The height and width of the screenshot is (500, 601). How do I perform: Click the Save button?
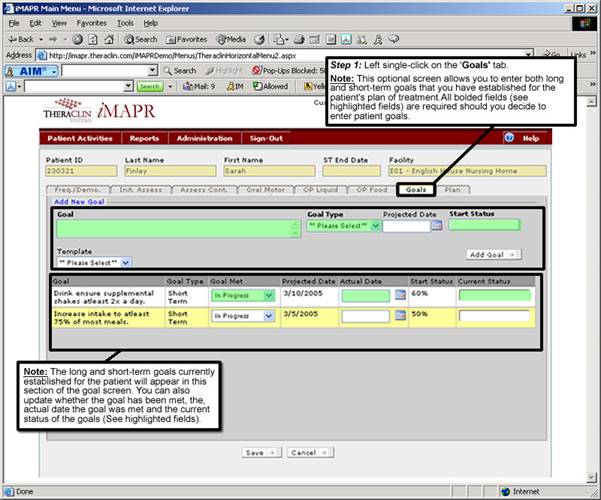262,452
